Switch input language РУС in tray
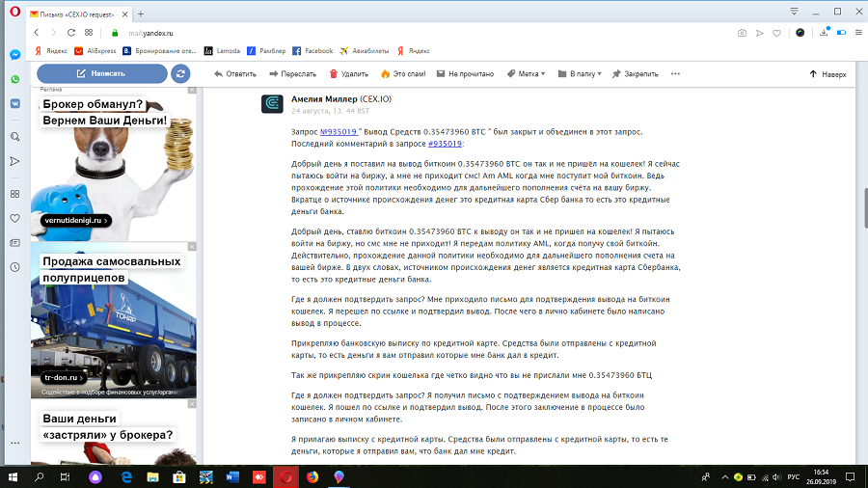The width and height of the screenshot is (868, 488). (x=794, y=477)
